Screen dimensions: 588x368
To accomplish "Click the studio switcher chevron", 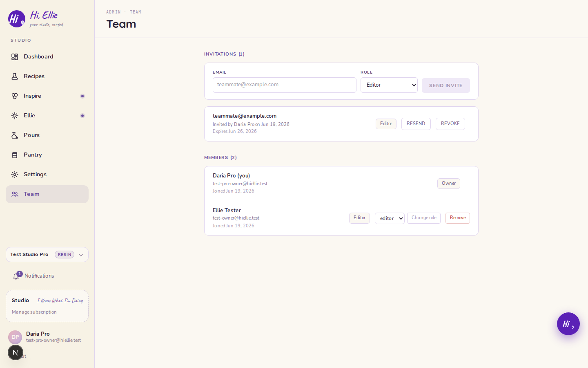I will pos(81,255).
